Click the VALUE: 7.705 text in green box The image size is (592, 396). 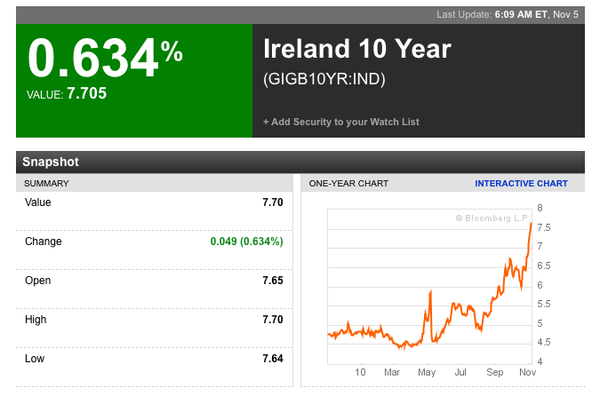(x=66, y=93)
